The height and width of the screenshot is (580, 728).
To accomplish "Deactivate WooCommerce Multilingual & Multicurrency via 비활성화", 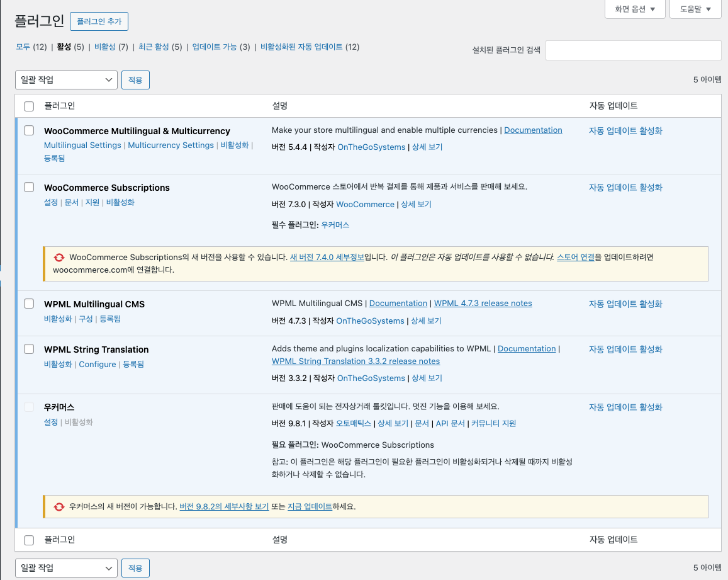I will click(x=235, y=145).
